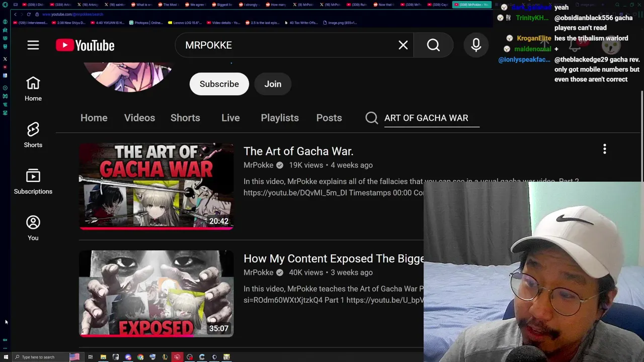
Task: Switch to the channel Shorts tab
Action: (x=185, y=118)
